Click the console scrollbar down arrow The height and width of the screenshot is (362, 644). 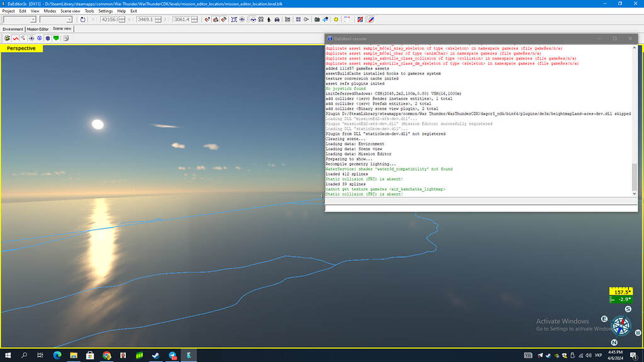pyautogui.click(x=634, y=194)
